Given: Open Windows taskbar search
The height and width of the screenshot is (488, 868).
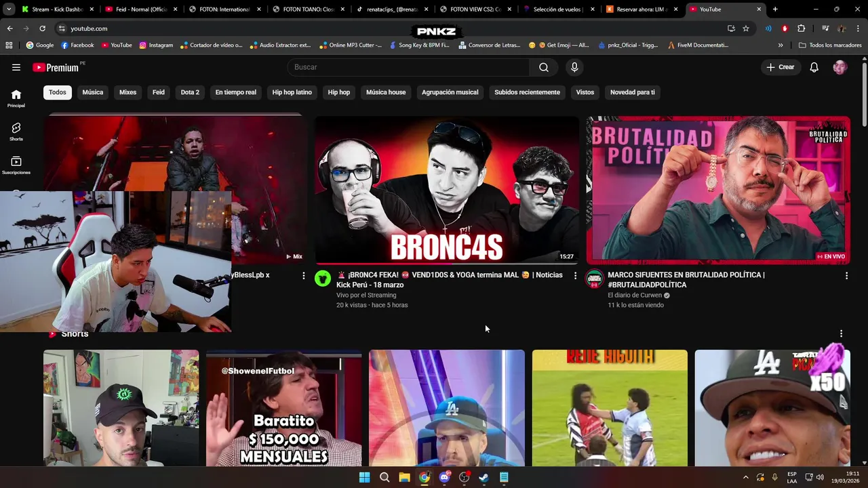Looking at the screenshot, I should (384, 477).
